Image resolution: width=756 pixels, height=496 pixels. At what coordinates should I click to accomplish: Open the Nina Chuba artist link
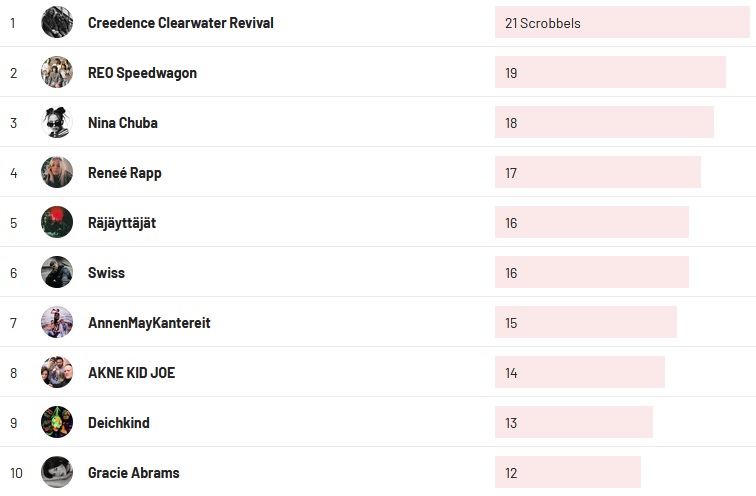click(122, 123)
